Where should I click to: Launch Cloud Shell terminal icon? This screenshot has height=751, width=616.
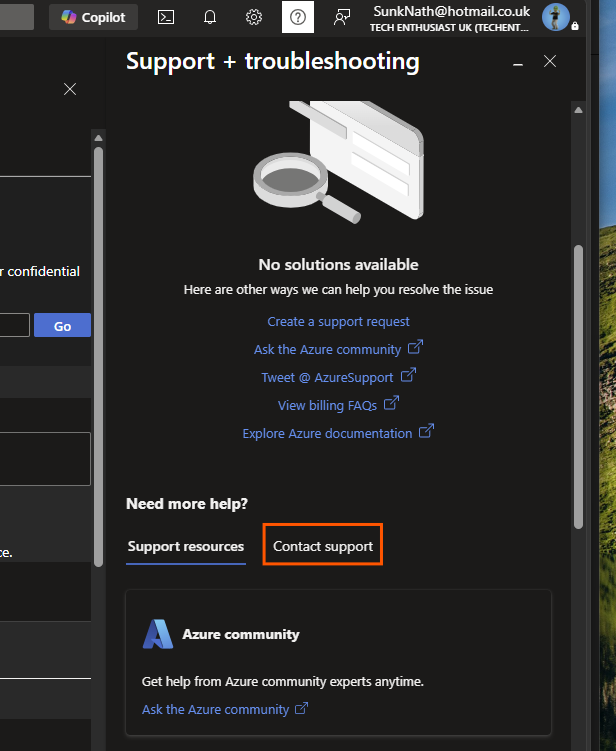click(166, 17)
